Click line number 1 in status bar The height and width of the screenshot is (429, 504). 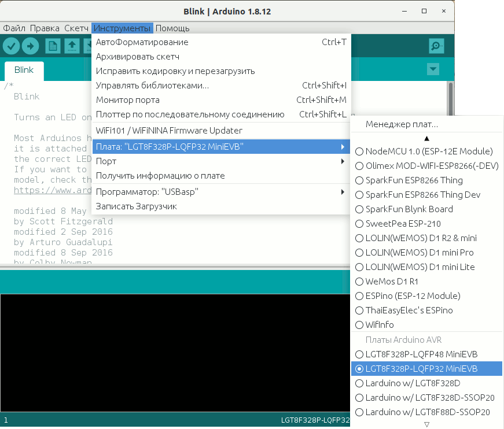click(x=6, y=420)
